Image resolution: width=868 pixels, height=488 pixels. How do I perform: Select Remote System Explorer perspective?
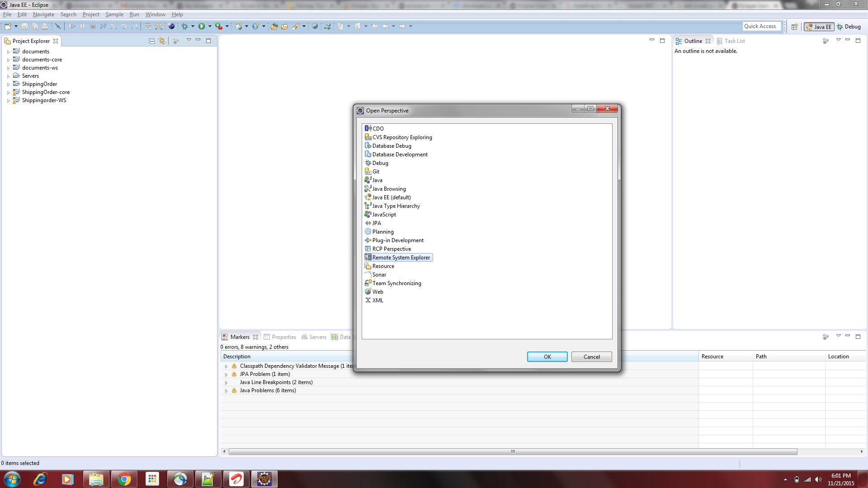pyautogui.click(x=398, y=258)
